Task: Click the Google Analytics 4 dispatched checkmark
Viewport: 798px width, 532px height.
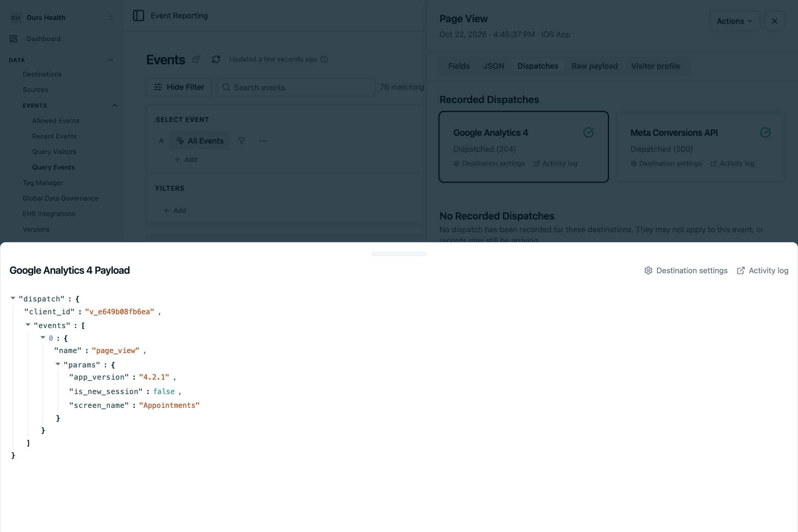Action: pyautogui.click(x=589, y=132)
